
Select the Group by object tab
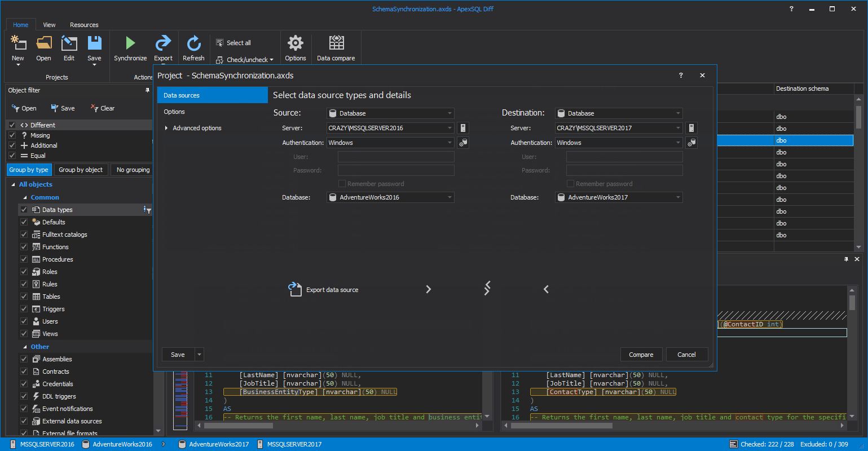click(x=81, y=170)
